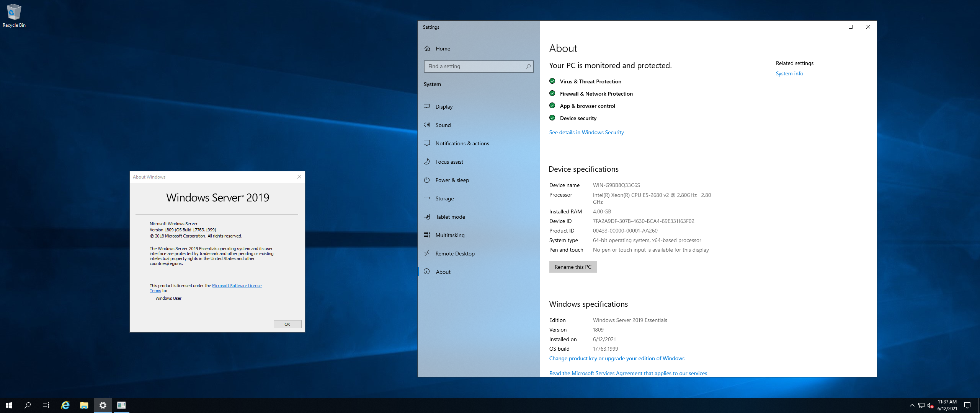980x413 pixels.
Task: Click the Find a setting search box
Action: pyautogui.click(x=479, y=66)
